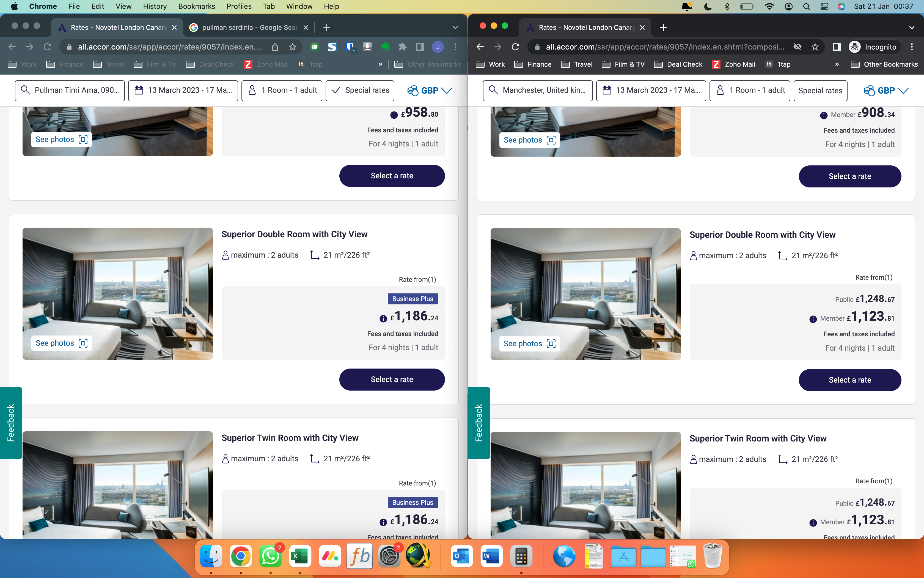Open date picker 13 March 2023 left window
Screen dimensions: 924x578
[183, 90]
